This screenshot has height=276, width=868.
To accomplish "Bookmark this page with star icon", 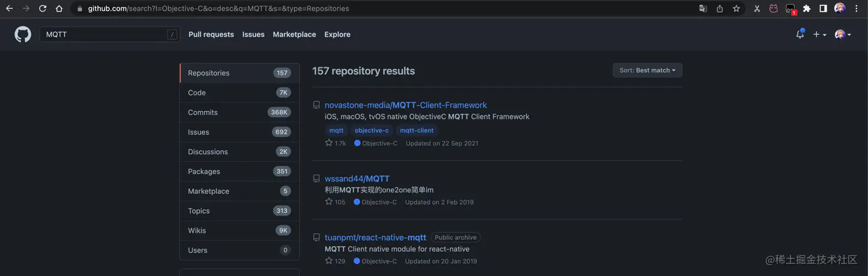I will (737, 9).
